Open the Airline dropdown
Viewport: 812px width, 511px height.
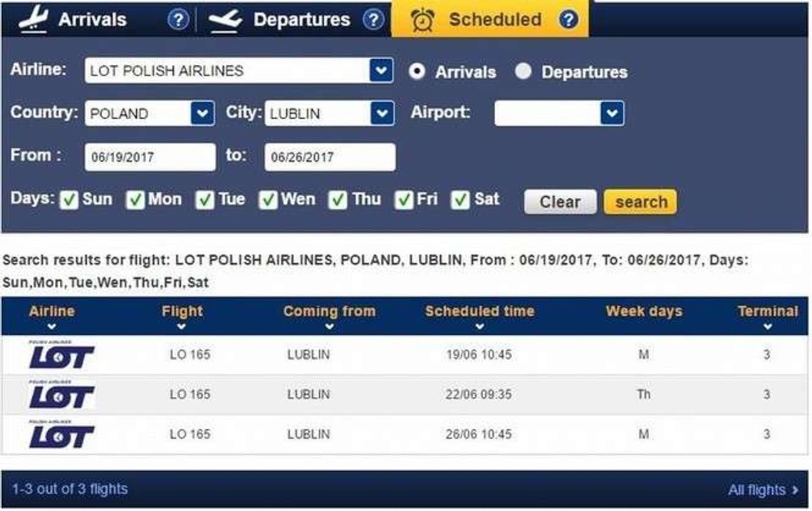tap(381, 71)
